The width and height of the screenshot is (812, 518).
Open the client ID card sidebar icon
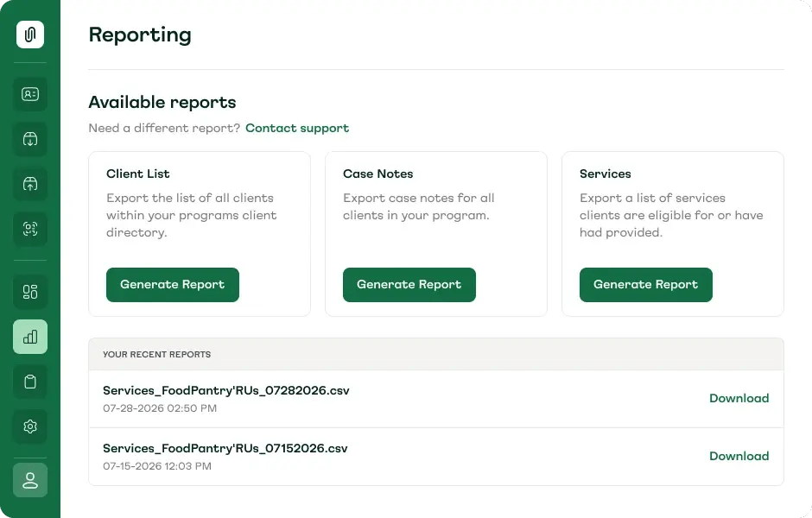30,94
